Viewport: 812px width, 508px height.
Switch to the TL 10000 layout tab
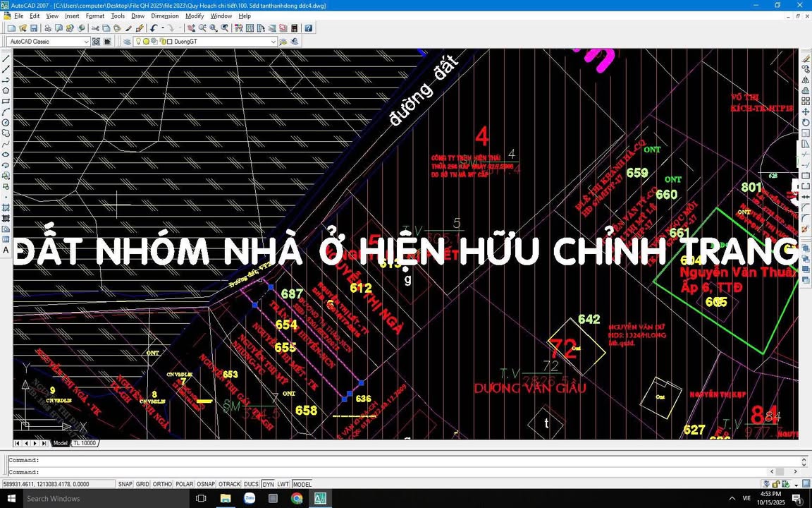pos(84,443)
